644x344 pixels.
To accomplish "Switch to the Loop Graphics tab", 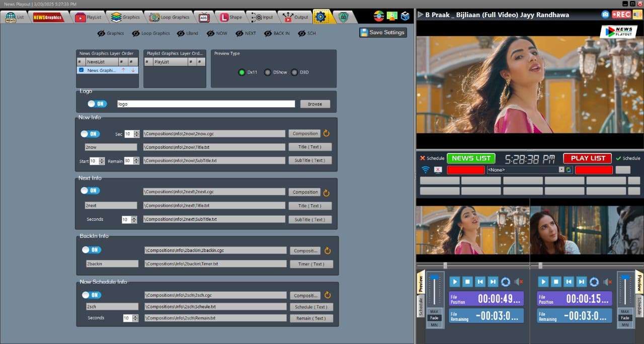I will tap(170, 17).
